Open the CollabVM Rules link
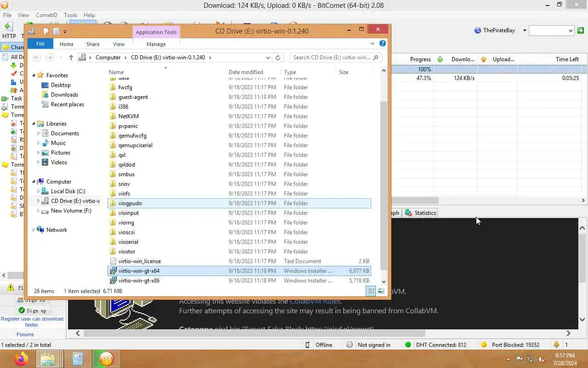Image resolution: width=588 pixels, height=368 pixels. 315,301
